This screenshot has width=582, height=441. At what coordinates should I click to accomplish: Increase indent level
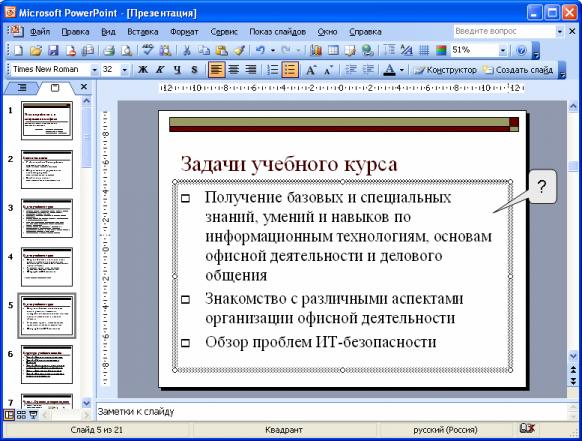368,69
